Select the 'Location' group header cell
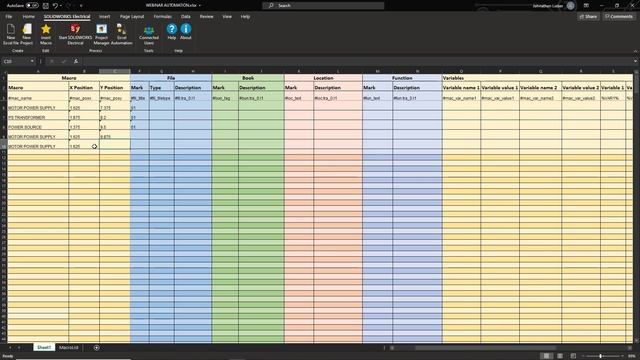Image resolution: width=640 pixels, height=360 pixels. [323, 78]
